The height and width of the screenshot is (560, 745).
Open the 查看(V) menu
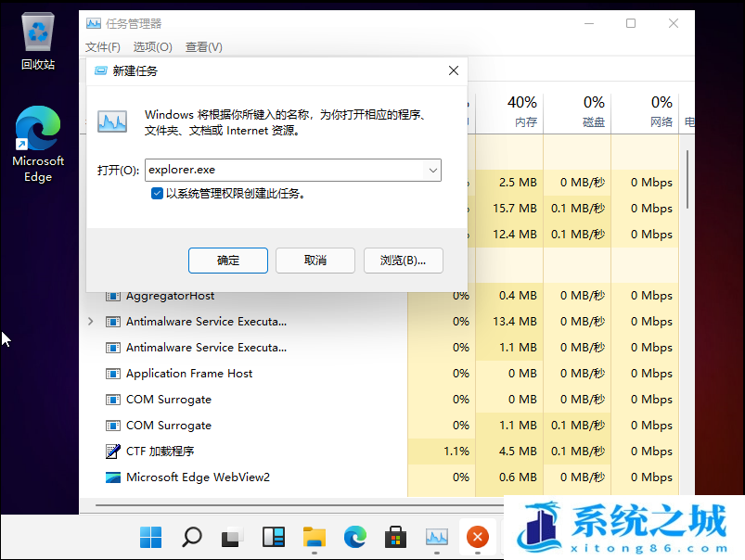coord(203,47)
